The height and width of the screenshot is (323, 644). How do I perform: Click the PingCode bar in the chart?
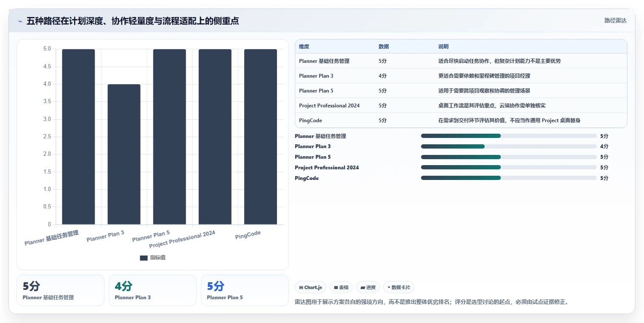click(x=260, y=137)
